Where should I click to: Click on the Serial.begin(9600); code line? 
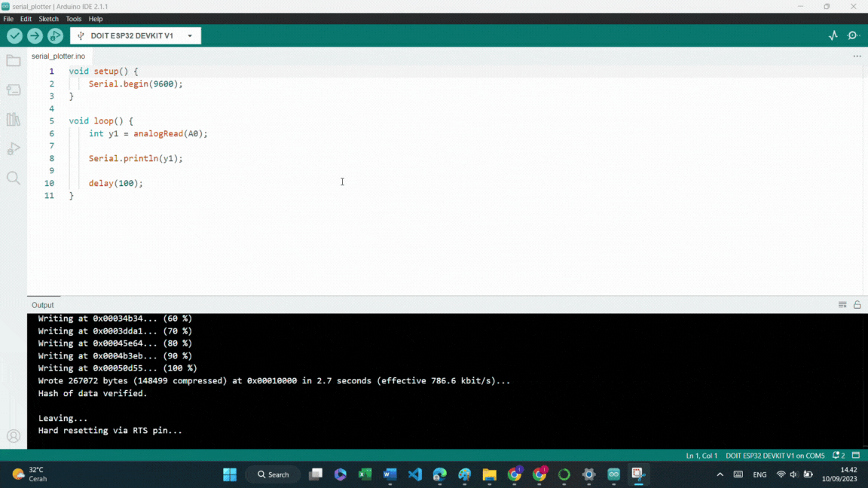[136, 84]
